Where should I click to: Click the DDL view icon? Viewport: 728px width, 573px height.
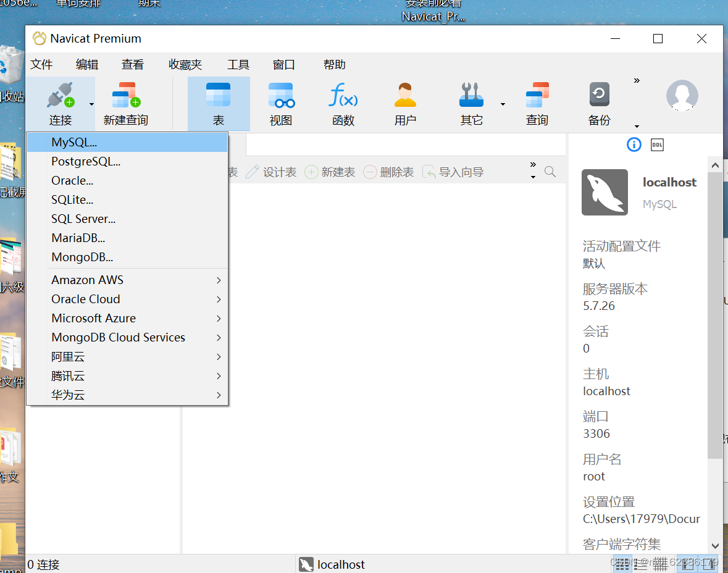pos(656,144)
